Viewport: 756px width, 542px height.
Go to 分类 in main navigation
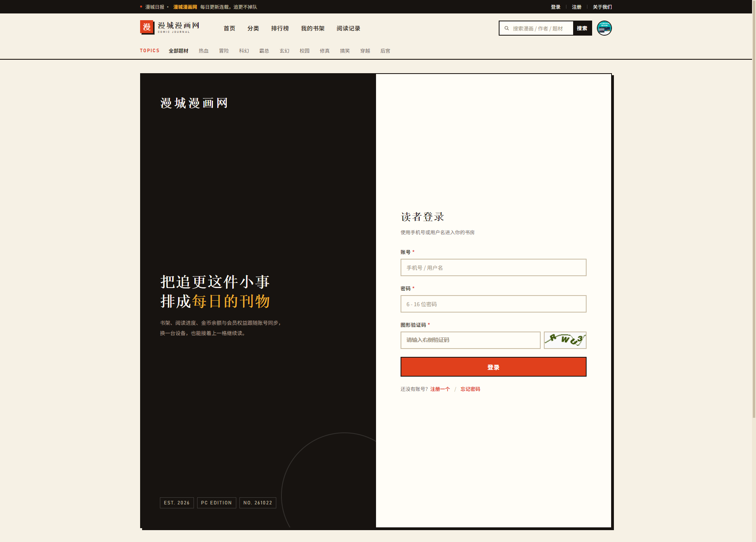pyautogui.click(x=253, y=28)
